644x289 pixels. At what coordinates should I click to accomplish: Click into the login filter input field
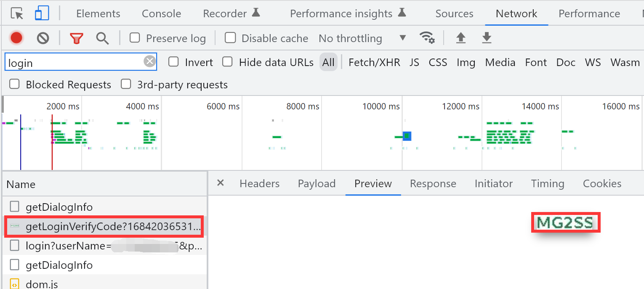pyautogui.click(x=74, y=63)
